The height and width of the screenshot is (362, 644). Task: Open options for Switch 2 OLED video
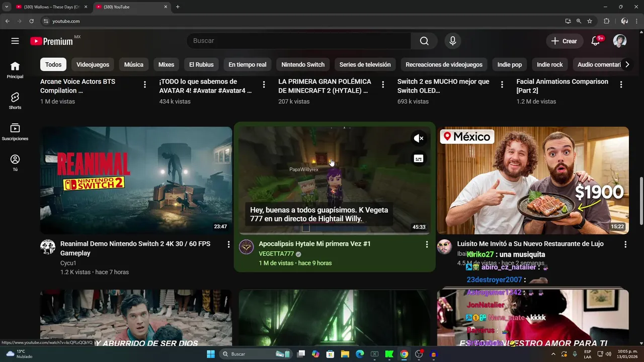click(x=502, y=84)
